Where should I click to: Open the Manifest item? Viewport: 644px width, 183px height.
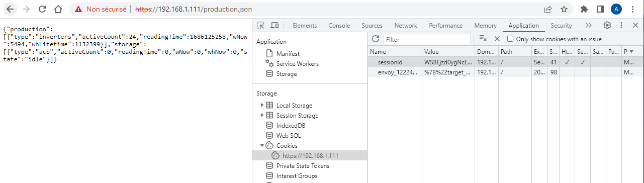(288, 54)
